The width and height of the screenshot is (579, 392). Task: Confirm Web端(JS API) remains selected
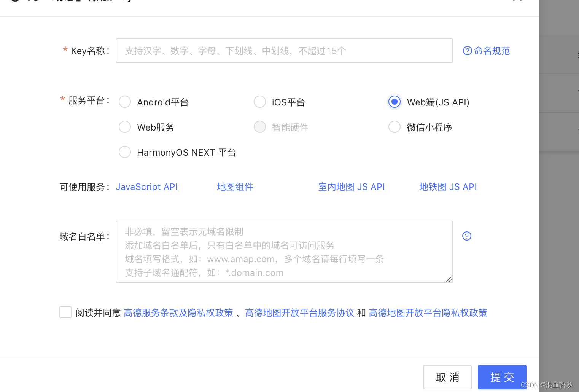pos(394,102)
